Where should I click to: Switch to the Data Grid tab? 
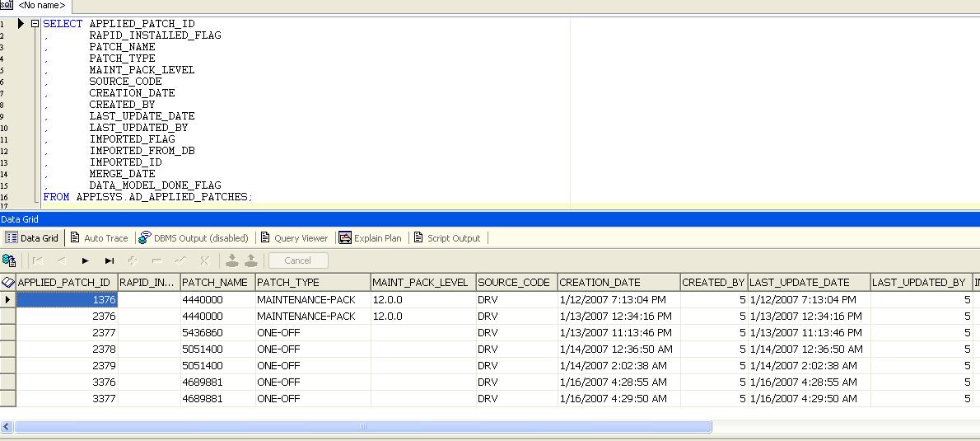click(x=32, y=237)
